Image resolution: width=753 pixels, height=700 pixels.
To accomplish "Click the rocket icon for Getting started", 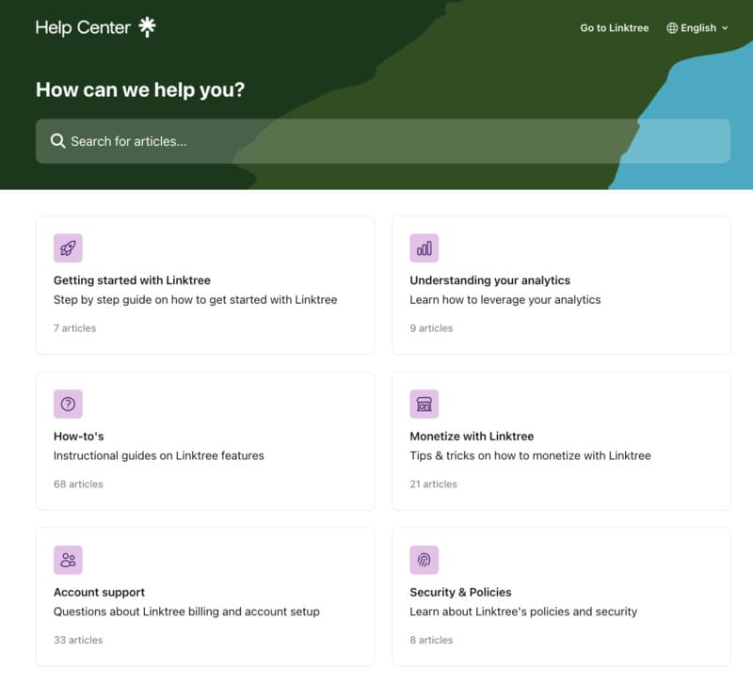I will [68, 248].
